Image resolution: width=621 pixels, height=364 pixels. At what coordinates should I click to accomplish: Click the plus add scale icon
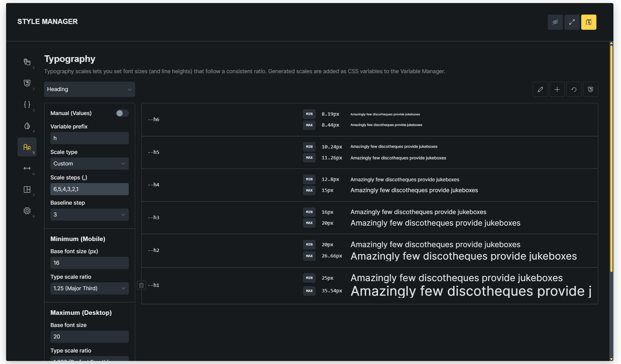557,89
